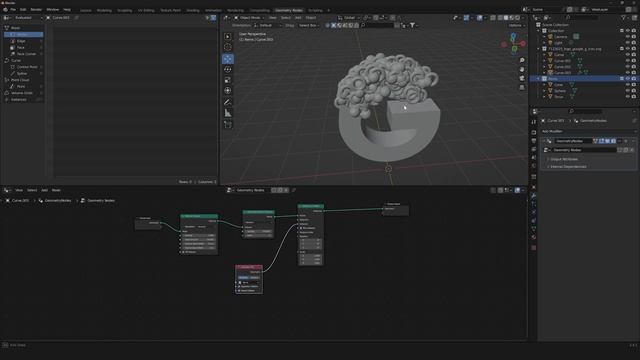Open the Modifiers wrench properties tab
This screenshot has width=640, height=360.
coord(534,196)
